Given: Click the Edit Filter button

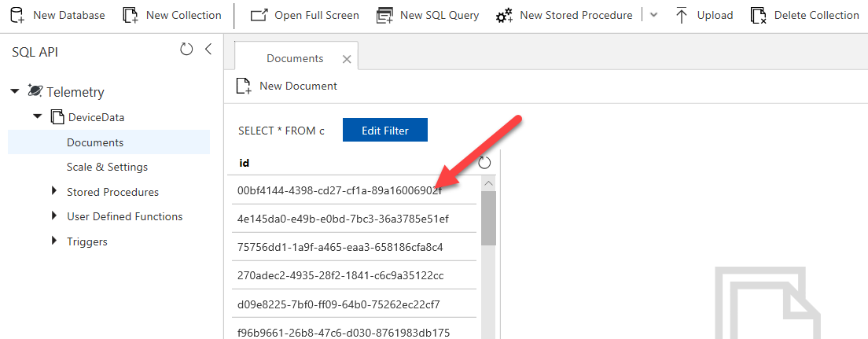Looking at the screenshot, I should [385, 130].
